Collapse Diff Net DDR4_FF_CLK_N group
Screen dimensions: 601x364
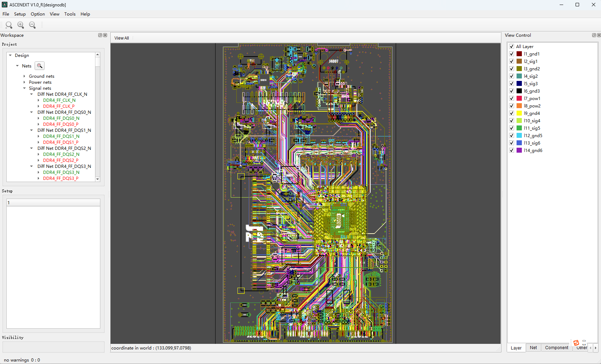(x=31, y=94)
